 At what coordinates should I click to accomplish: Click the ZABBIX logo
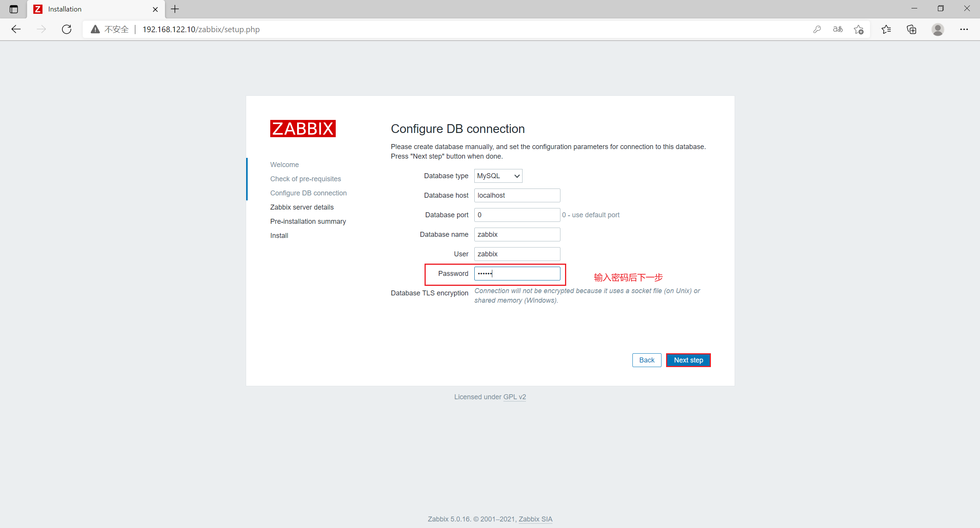coord(303,128)
